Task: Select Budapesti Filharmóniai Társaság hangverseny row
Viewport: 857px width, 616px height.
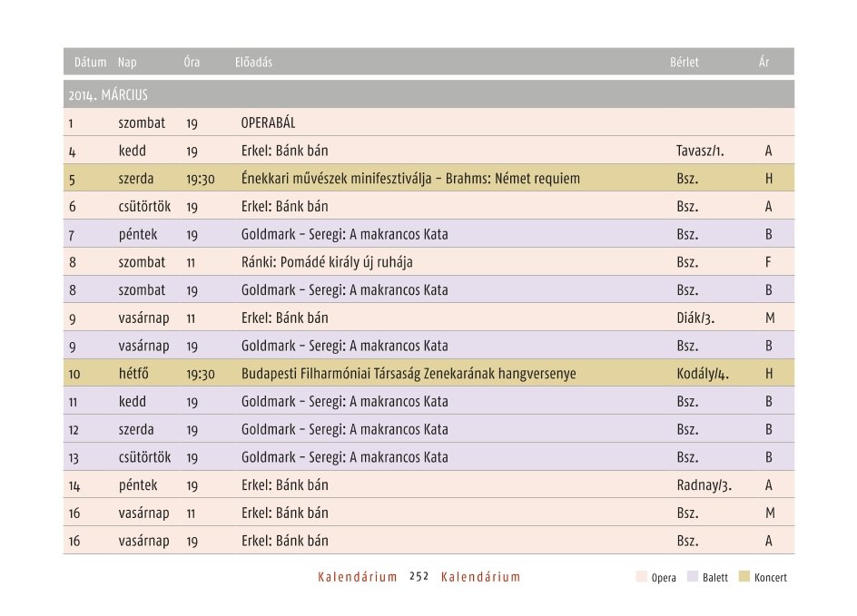Action: (x=428, y=373)
